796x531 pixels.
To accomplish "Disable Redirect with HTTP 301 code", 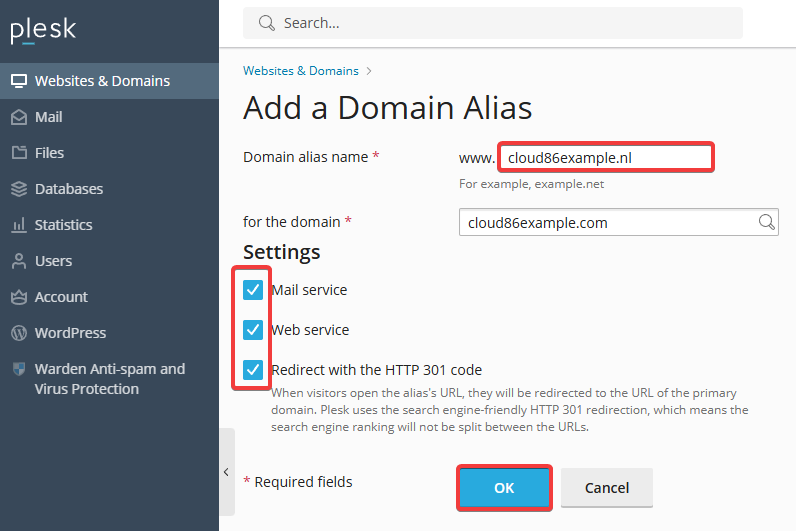I will point(253,370).
